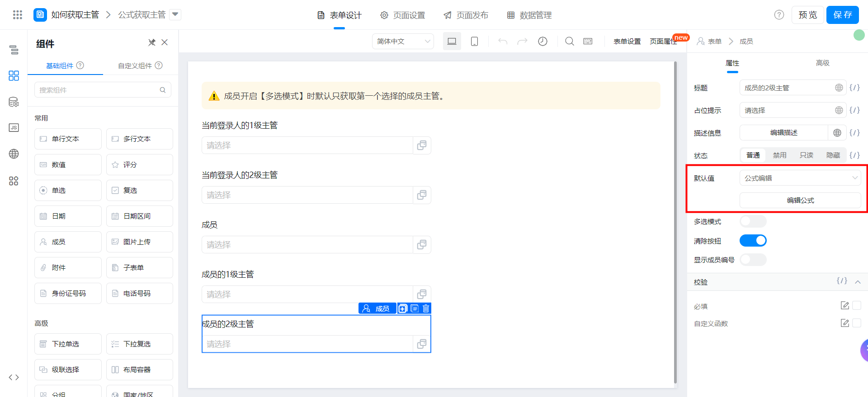868x397 pixels.
Task: Switch to 数据管理 tab
Action: [529, 15]
